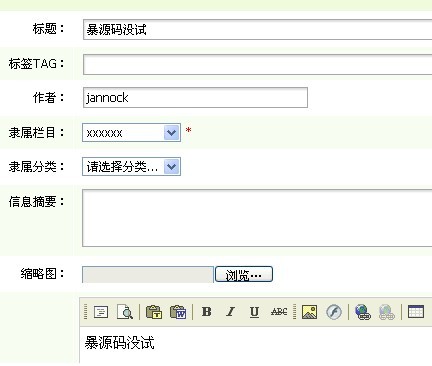Click the insert hyperlink globe icon

[363, 312]
